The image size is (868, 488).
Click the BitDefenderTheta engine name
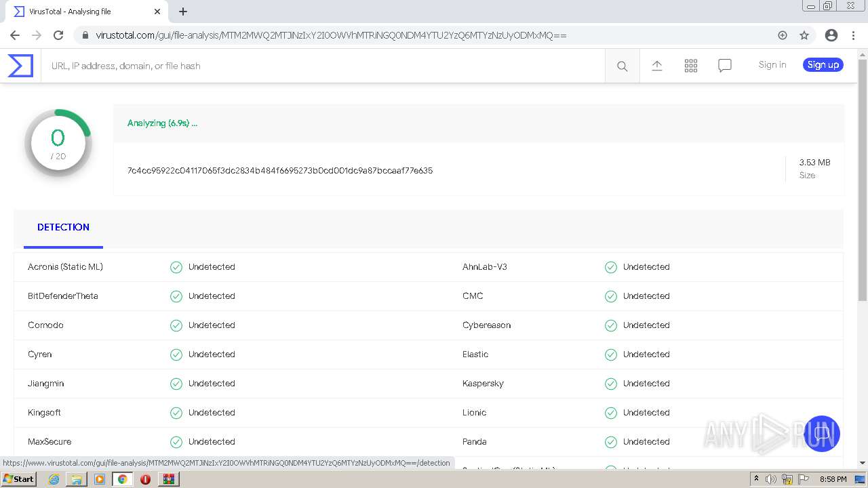63,296
